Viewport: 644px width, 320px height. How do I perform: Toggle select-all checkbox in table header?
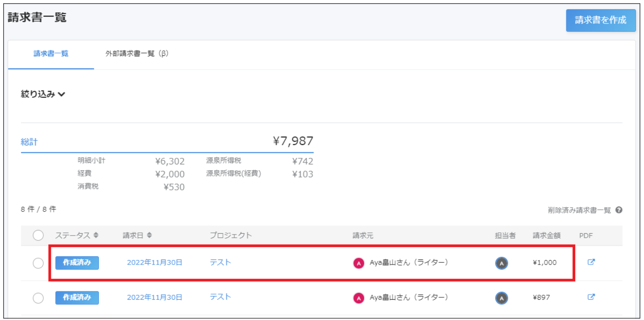[x=38, y=235]
